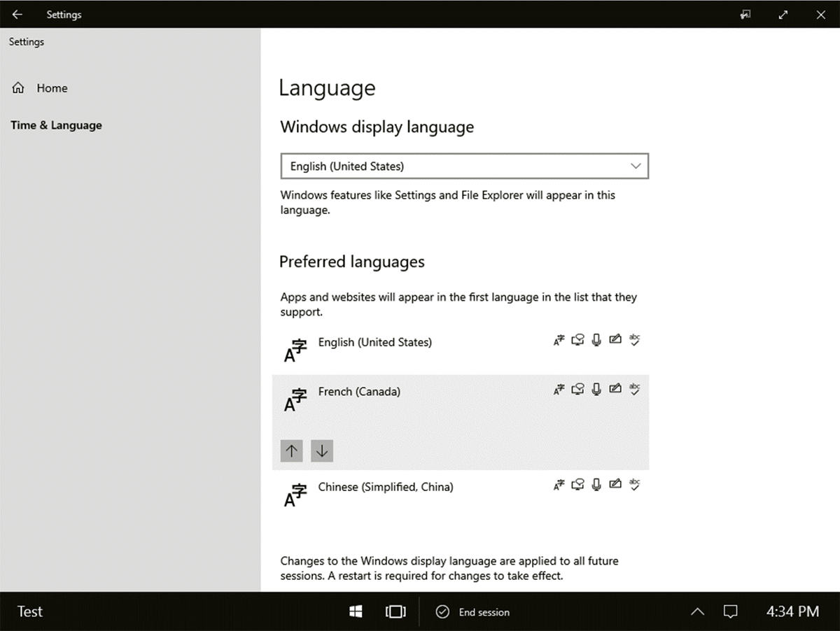Click the End session button
Screen dimensions: 840x631
472,612
